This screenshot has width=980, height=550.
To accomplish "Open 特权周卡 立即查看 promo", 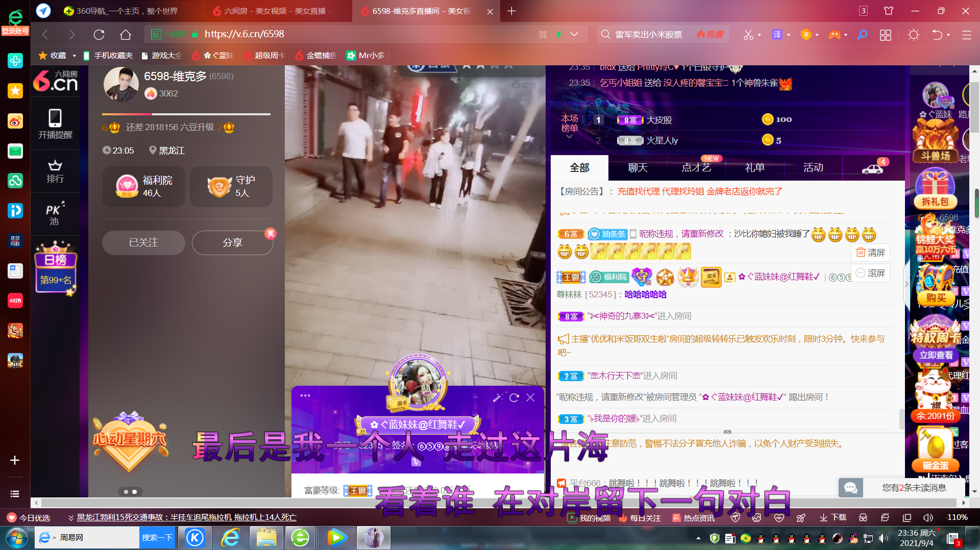I will coord(935,339).
